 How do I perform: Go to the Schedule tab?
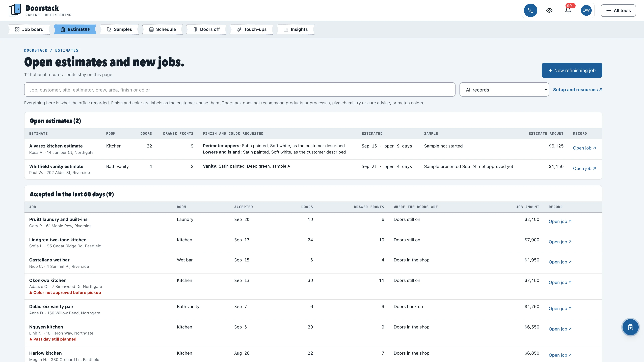click(x=163, y=29)
